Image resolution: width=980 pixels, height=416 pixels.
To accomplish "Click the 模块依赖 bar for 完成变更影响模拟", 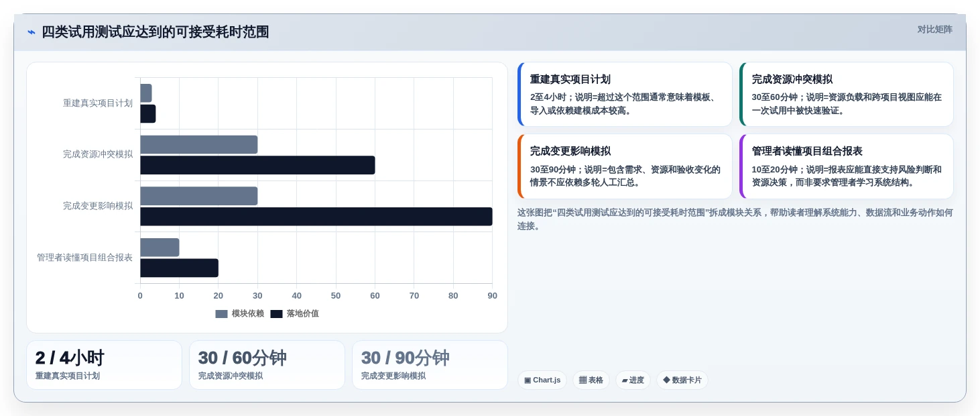I will coord(198,196).
